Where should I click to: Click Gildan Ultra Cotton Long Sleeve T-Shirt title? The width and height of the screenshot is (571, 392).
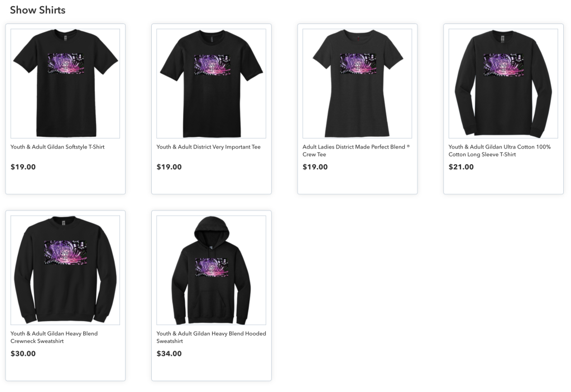coord(500,150)
